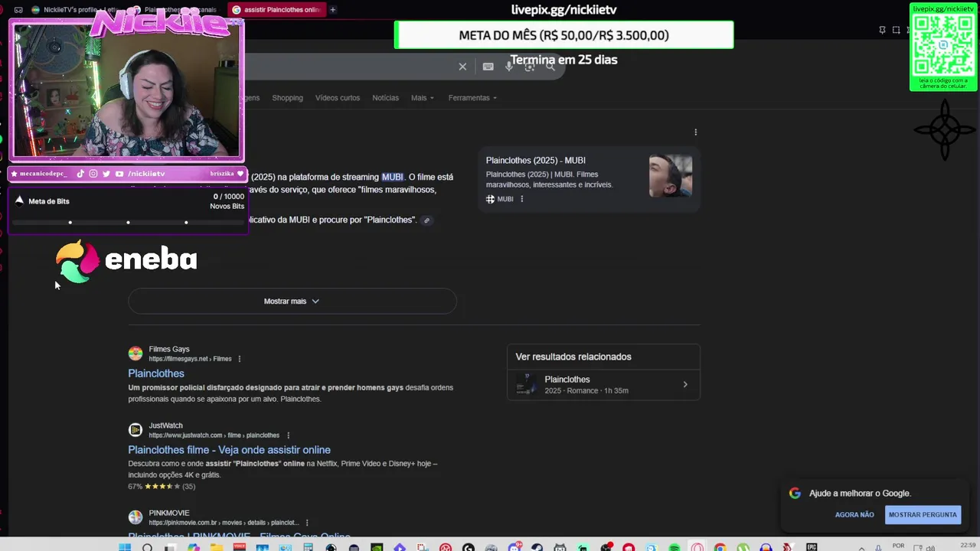Viewport: 980px width, 551px height.
Task: Select the assistir Plainclothes online tab
Action: pyautogui.click(x=277, y=10)
